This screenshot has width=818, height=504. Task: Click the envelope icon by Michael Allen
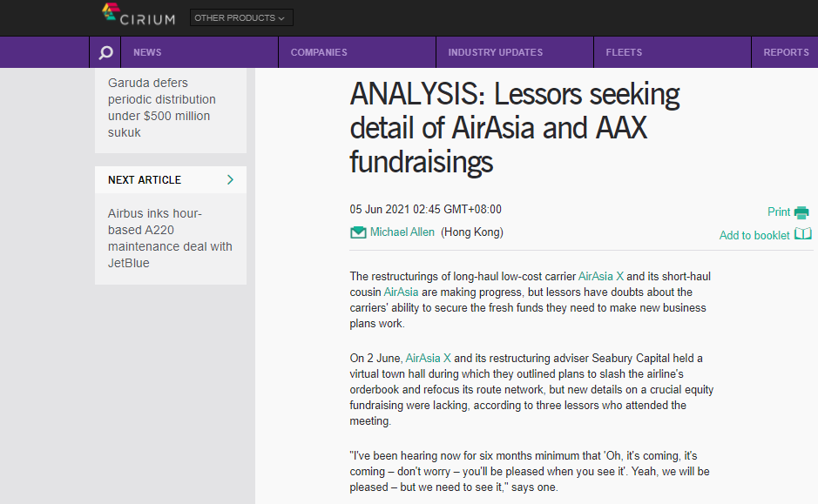[x=358, y=232]
